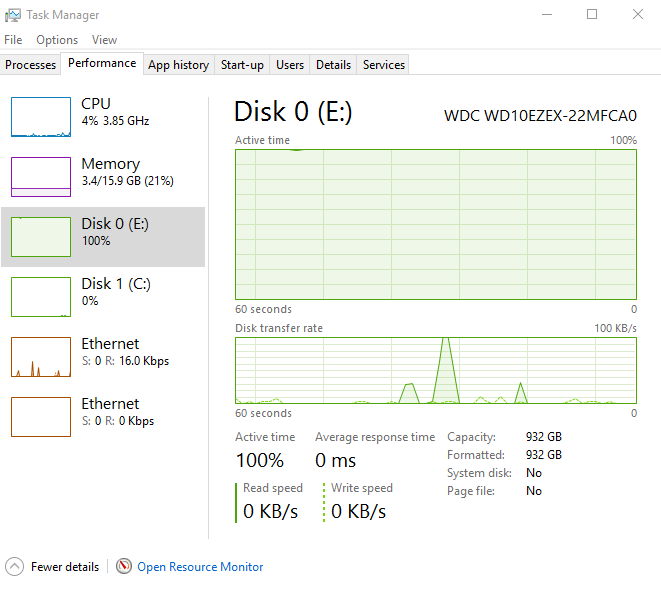This screenshot has height=590, width=661.
Task: Switch to the Services tab
Action: [x=384, y=65]
